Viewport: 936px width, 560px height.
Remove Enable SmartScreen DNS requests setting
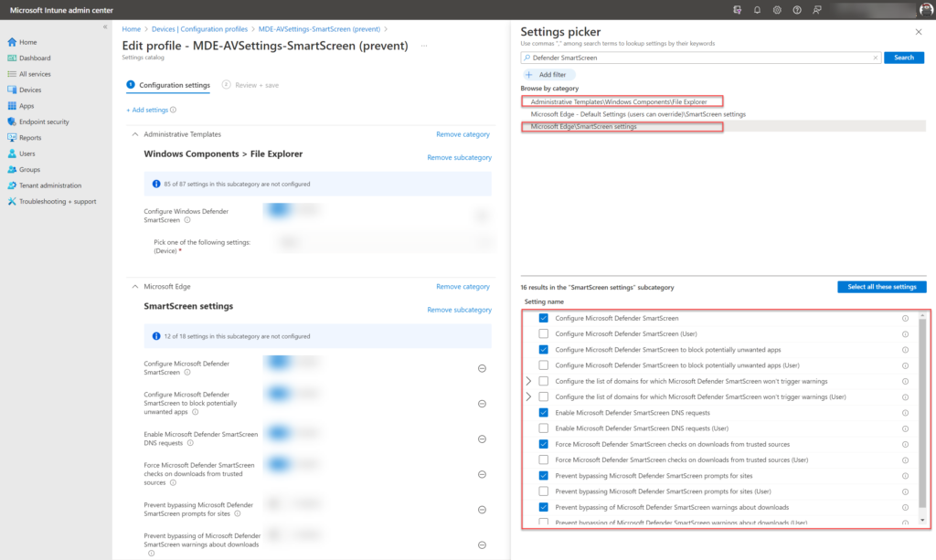click(482, 438)
